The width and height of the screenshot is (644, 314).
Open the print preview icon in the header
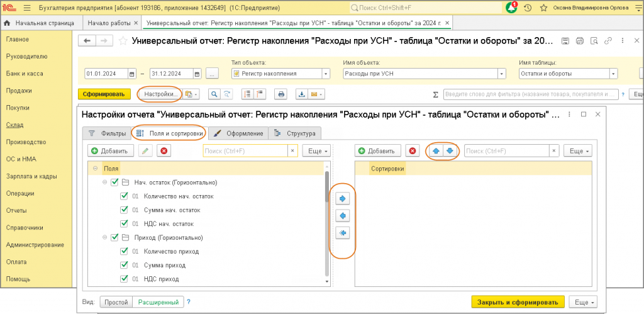point(594,41)
